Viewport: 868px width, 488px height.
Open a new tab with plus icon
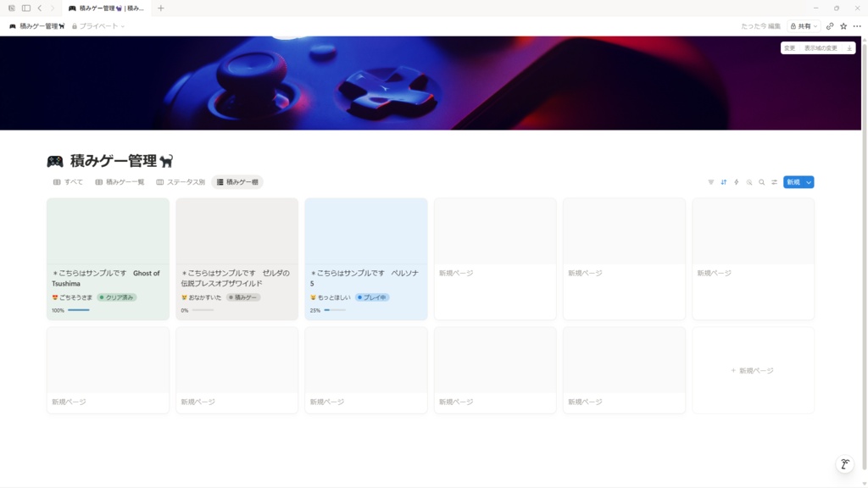tap(160, 8)
